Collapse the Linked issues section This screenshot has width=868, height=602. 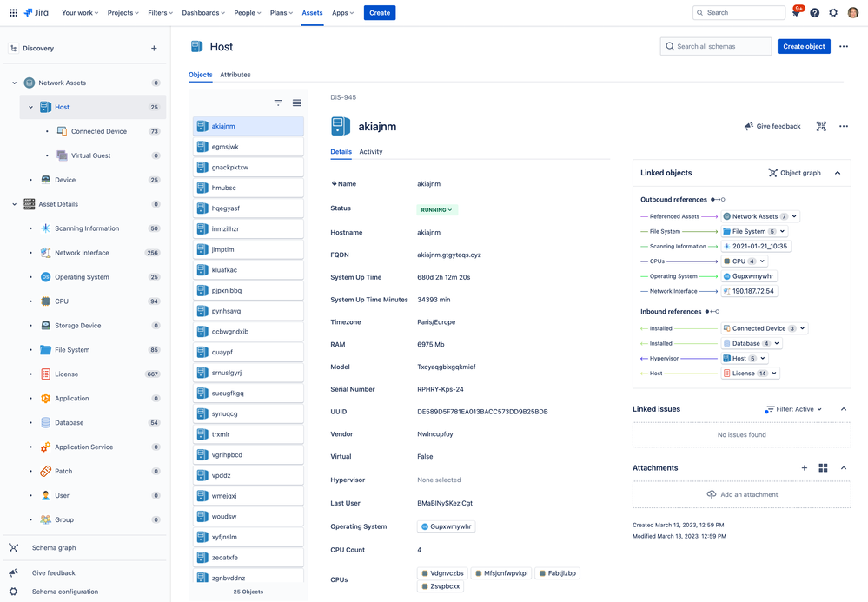click(x=844, y=409)
